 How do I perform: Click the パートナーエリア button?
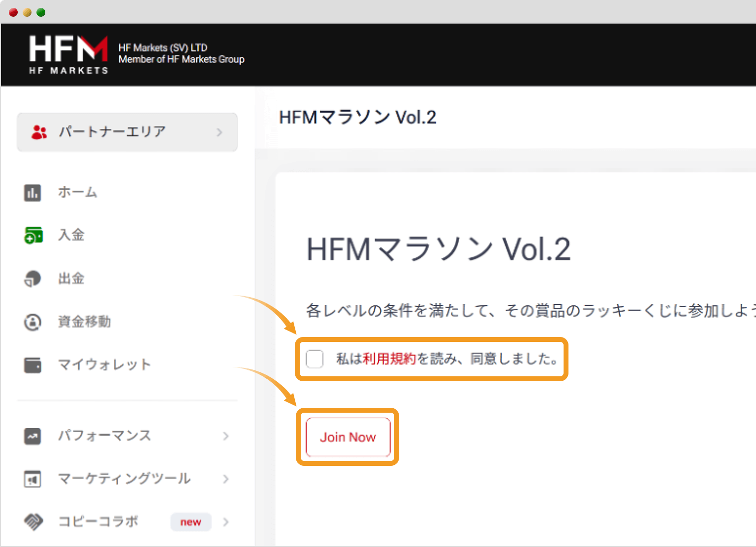click(127, 132)
